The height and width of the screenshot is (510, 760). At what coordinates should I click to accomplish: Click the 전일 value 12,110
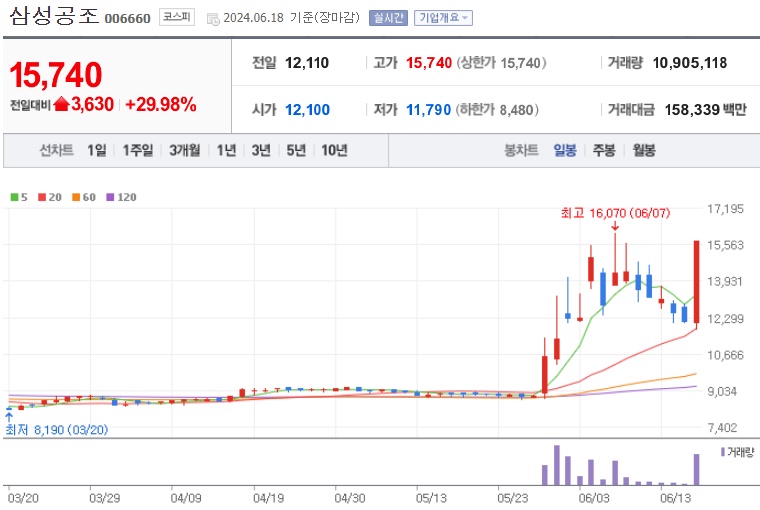307,63
